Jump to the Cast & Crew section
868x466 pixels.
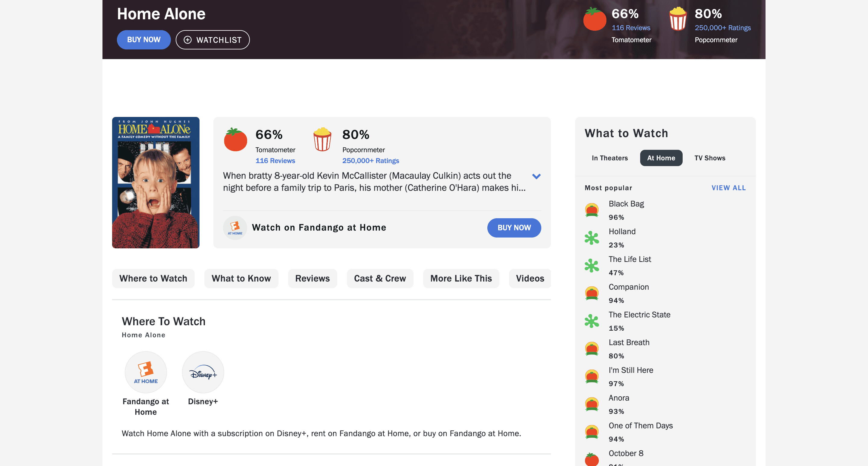(x=380, y=278)
